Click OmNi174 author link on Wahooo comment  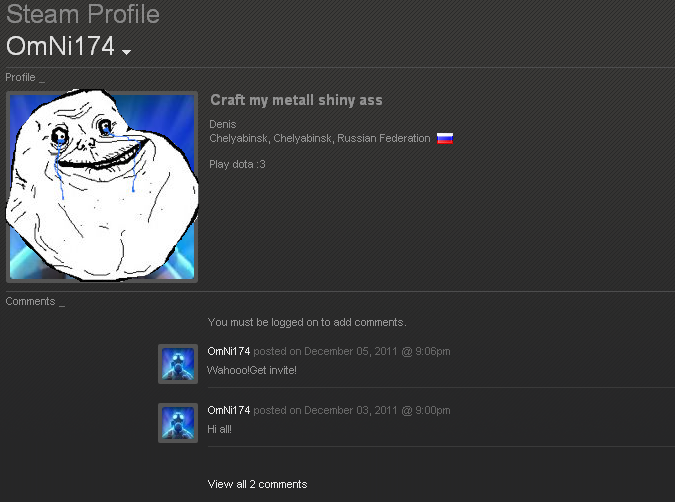tap(229, 351)
